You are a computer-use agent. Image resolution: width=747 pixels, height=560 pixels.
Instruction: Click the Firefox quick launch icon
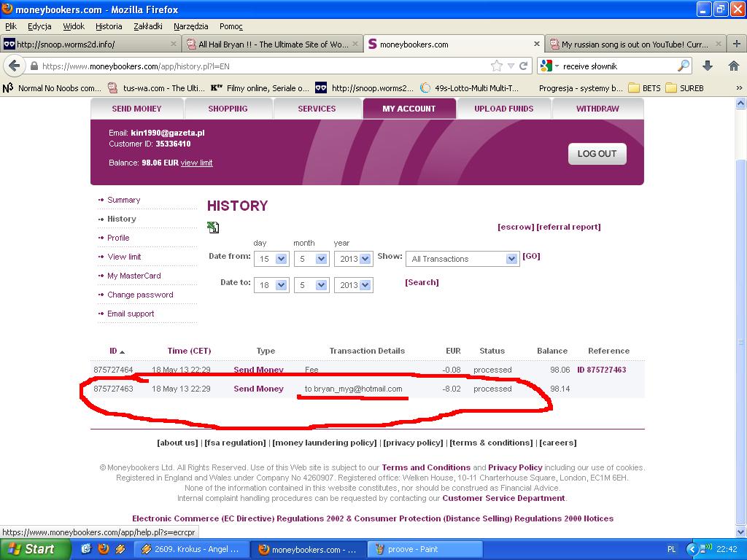click(104, 549)
